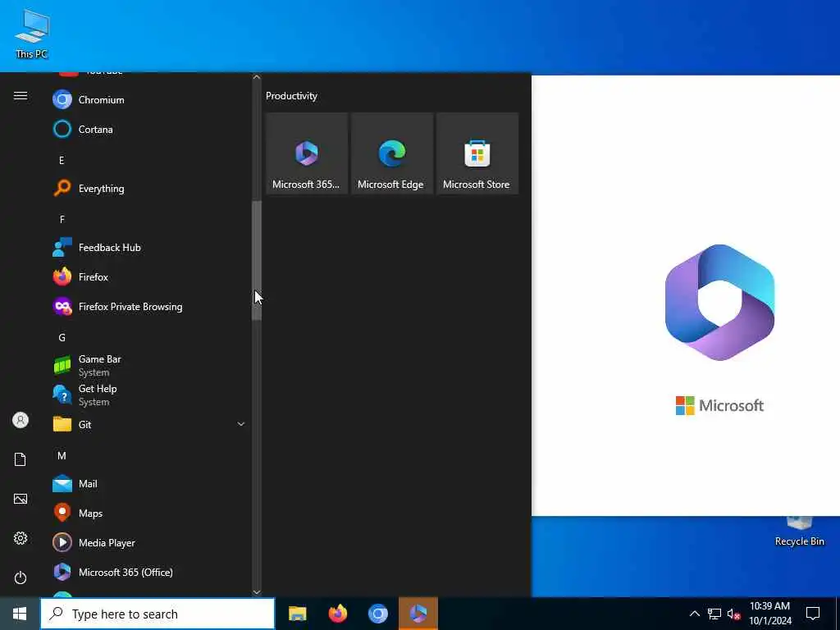
Task: Click the app list scroll up arrow
Action: pos(257,78)
